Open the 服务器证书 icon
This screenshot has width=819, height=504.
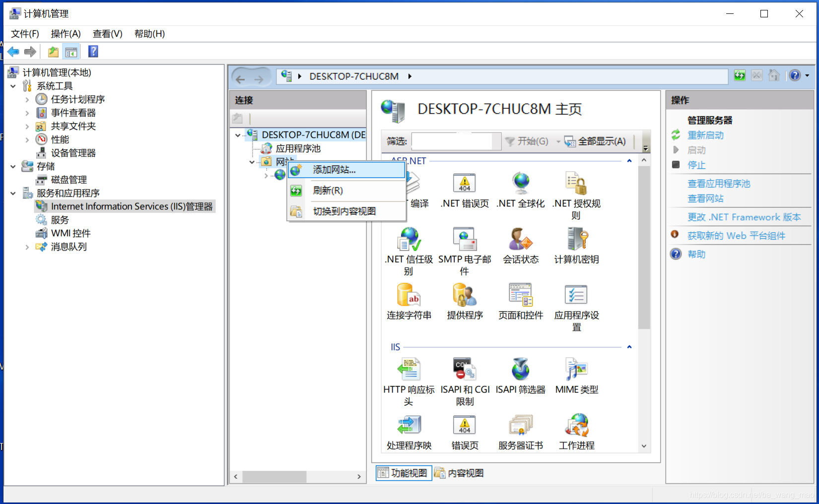521,425
